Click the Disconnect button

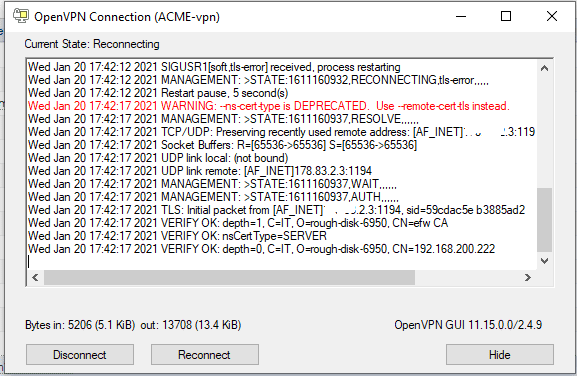(x=80, y=355)
